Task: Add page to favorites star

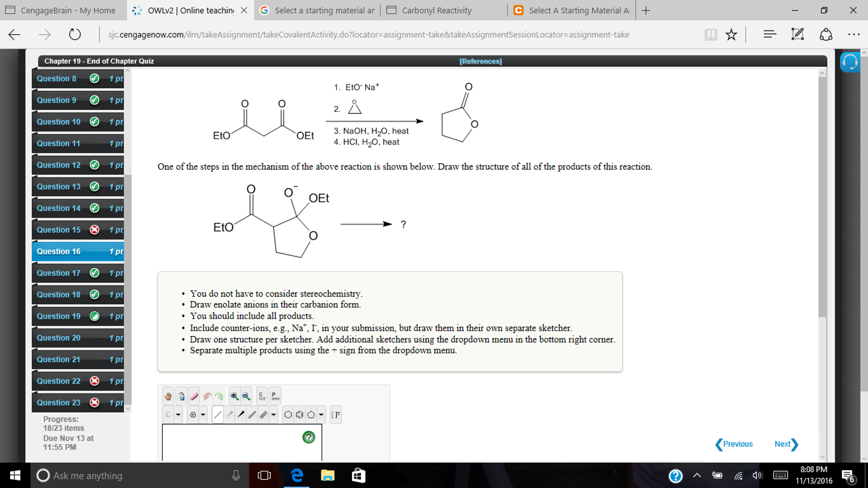Action: tap(731, 34)
